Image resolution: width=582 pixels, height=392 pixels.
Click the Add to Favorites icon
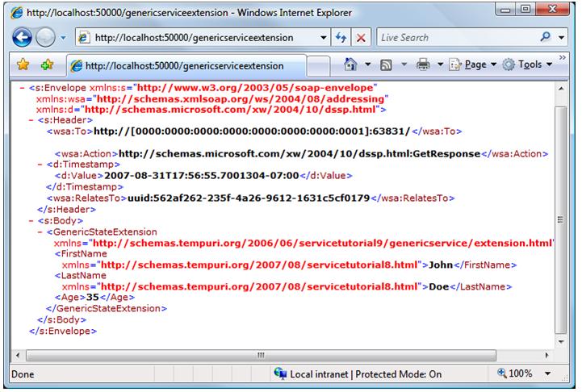coord(47,65)
